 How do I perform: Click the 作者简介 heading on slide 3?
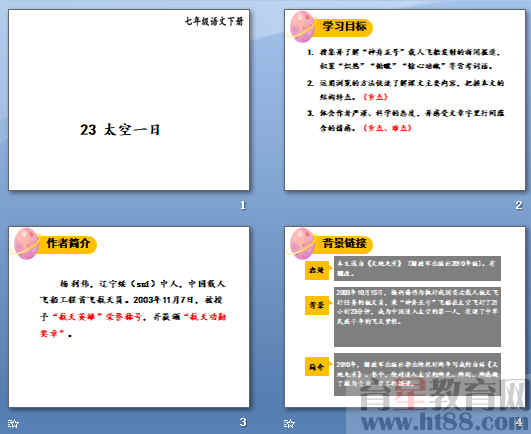coord(68,243)
